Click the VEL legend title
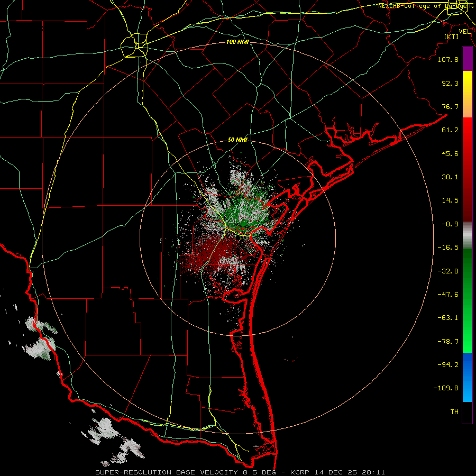The width and height of the screenshot is (476, 476). 465,32
